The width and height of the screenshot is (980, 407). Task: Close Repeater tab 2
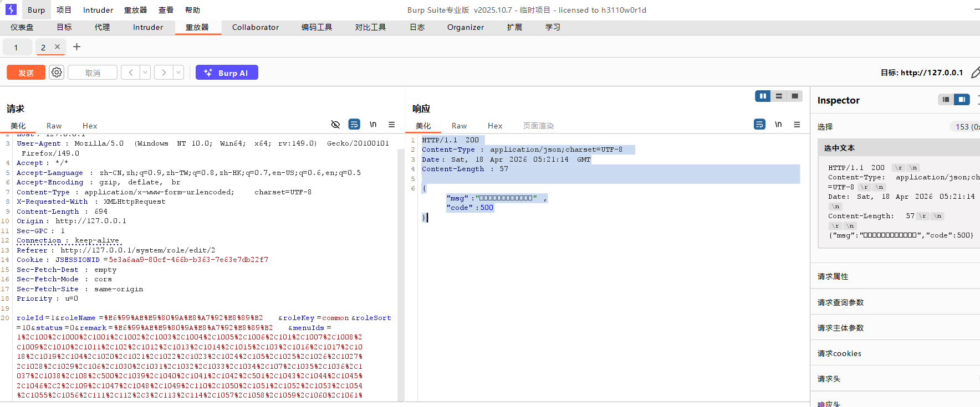tap(57, 47)
